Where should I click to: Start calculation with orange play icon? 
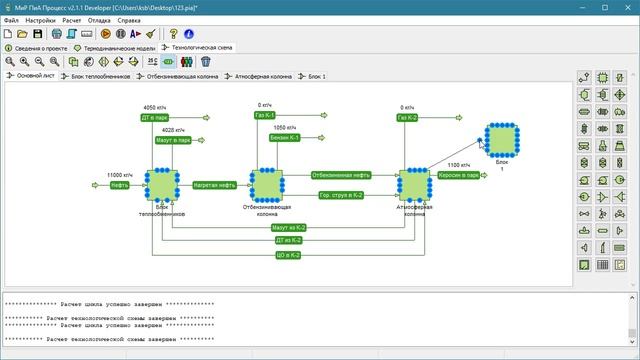106,34
